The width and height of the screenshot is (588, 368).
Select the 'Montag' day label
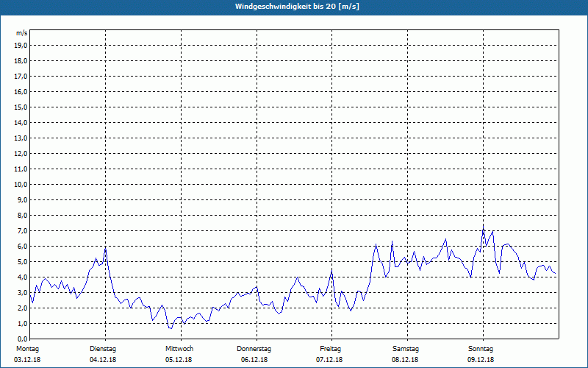pyautogui.click(x=27, y=349)
